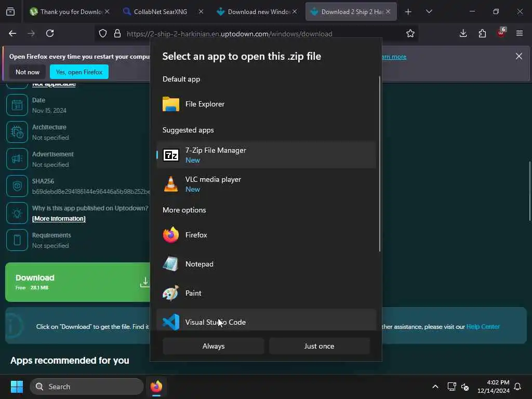Reload the current page

50,33
